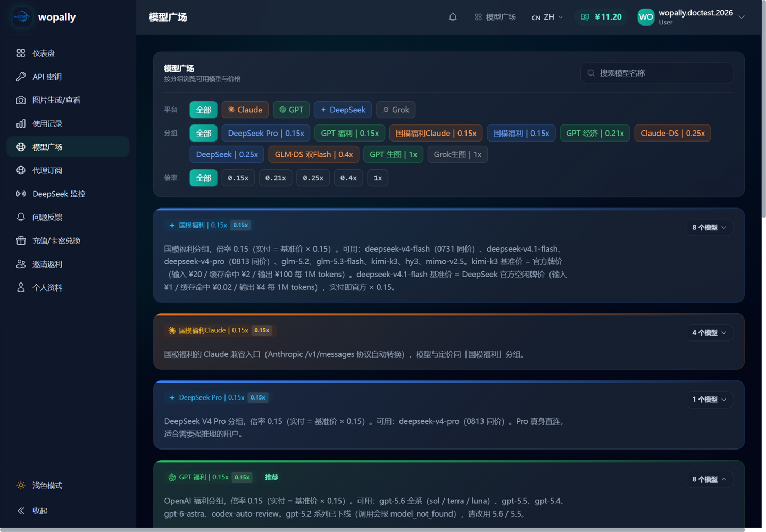
Task: Select group Grok生图 | 1x chip
Action: click(x=458, y=154)
